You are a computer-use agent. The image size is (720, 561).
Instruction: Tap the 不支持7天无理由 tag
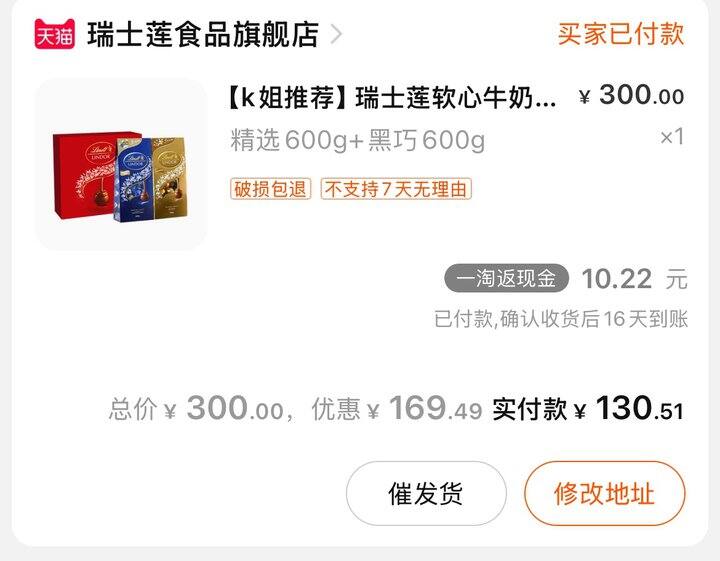(396, 189)
